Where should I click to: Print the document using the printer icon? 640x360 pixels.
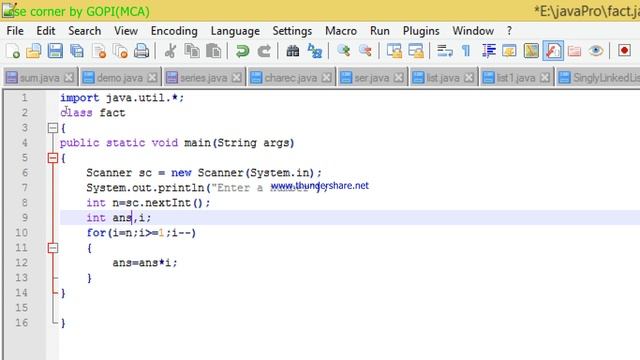tap(141, 51)
